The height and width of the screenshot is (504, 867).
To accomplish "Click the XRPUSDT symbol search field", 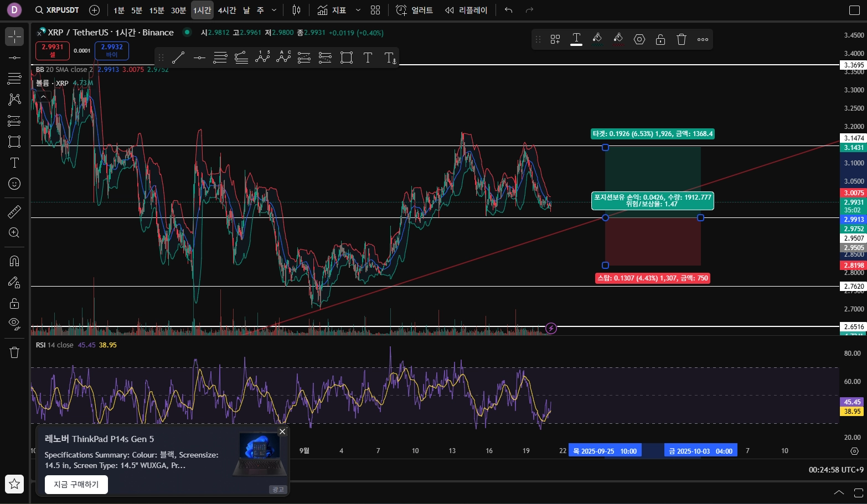I will pyautogui.click(x=57, y=10).
